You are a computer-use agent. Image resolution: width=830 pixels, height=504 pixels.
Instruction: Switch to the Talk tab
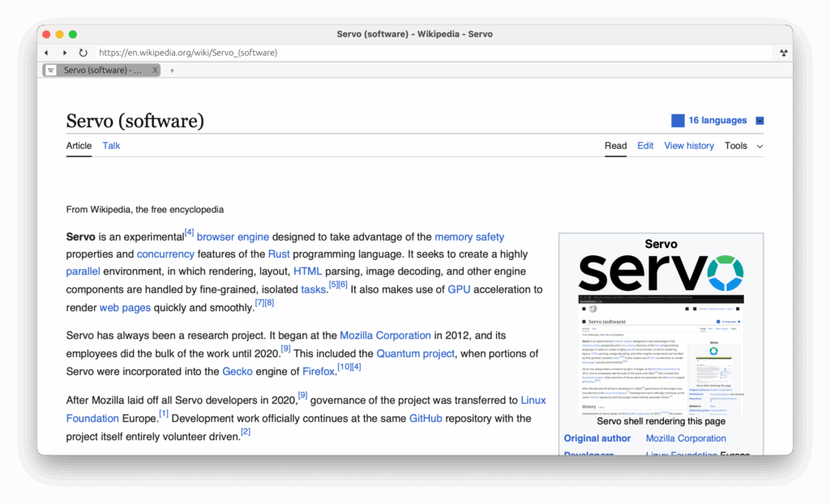pyautogui.click(x=111, y=146)
